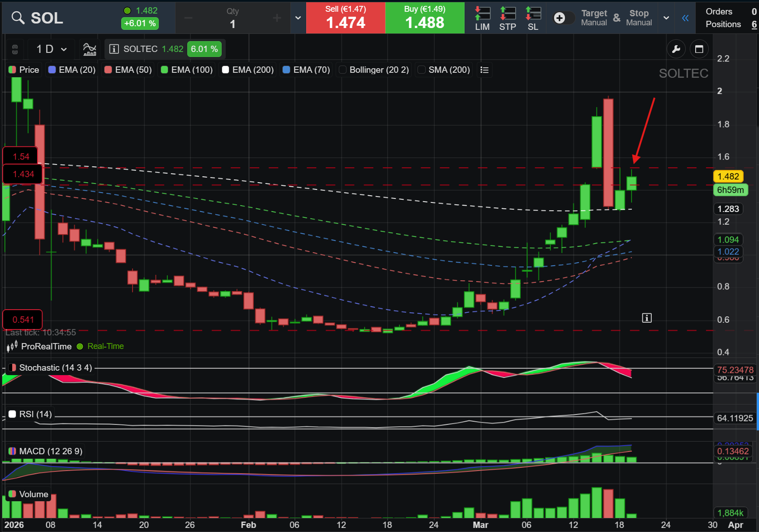Enable the SMA (200) indicator checkbox
Viewport: 759px width, 532px height.
point(422,70)
